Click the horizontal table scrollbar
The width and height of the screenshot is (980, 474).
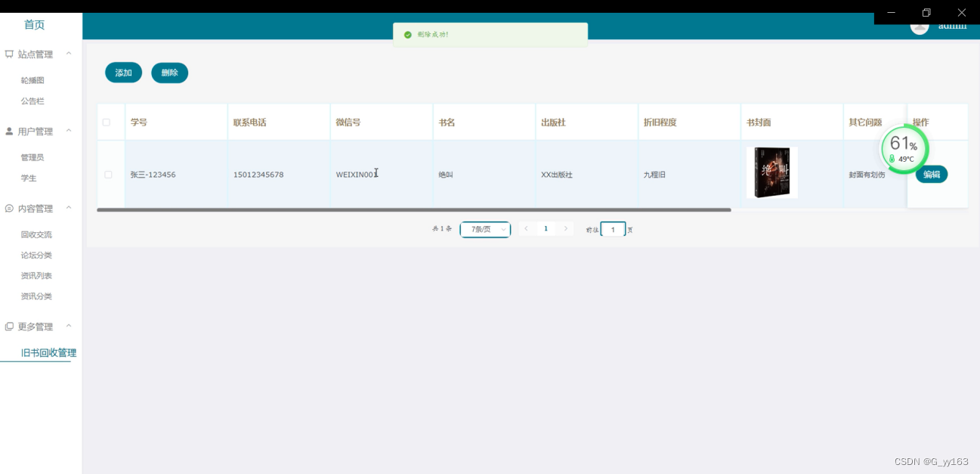pos(414,209)
